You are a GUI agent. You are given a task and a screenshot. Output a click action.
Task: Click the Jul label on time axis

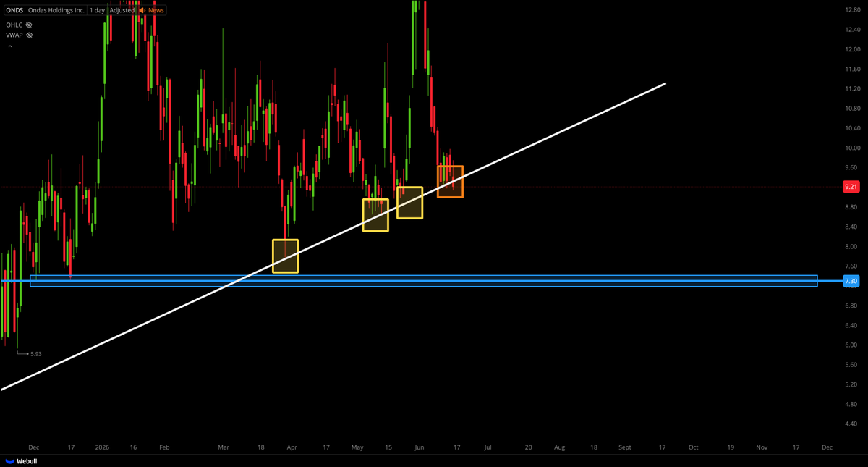[x=488, y=447]
